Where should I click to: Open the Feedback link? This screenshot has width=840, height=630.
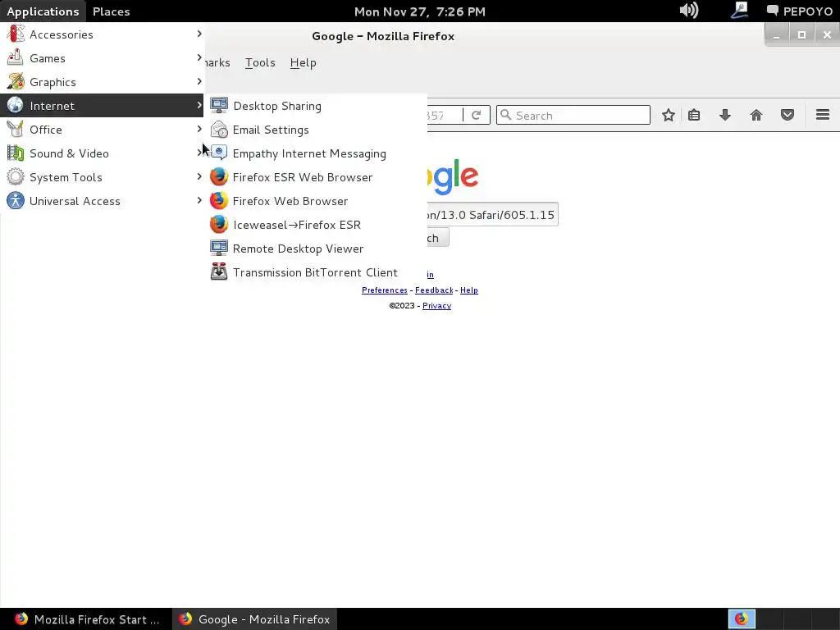click(x=434, y=290)
